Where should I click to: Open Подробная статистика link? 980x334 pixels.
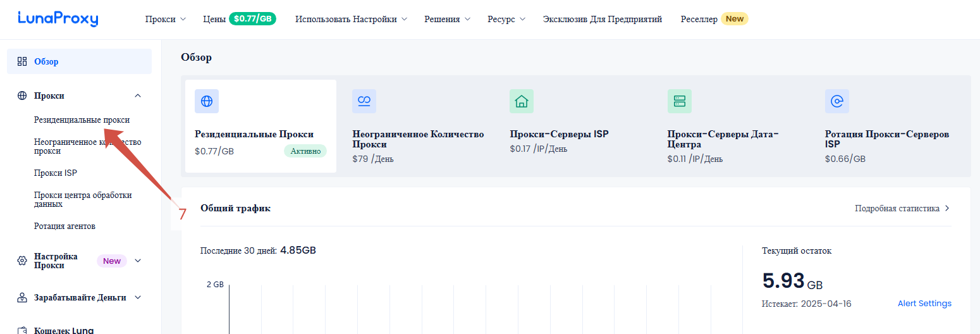pyautogui.click(x=902, y=208)
